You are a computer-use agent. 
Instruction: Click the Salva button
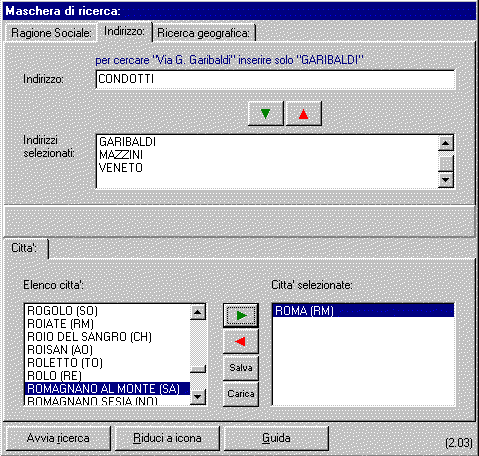point(241,368)
